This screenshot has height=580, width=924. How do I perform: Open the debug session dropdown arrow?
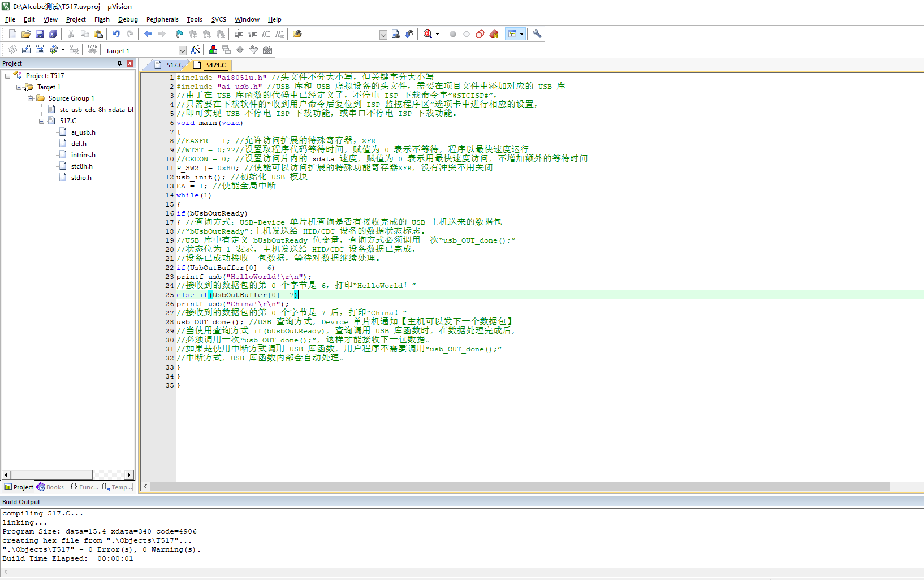click(437, 34)
